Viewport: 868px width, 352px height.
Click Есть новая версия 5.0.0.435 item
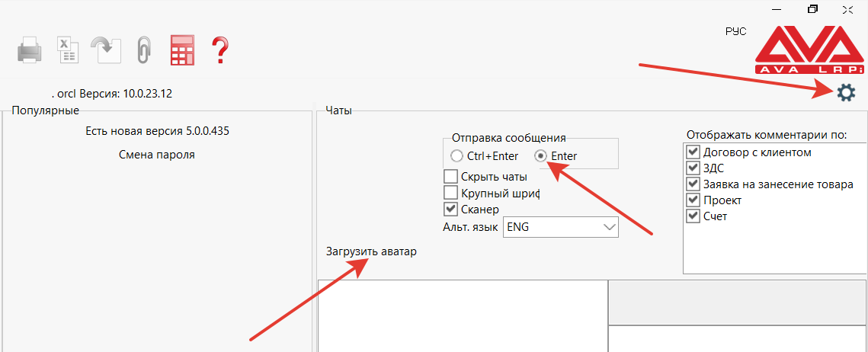[158, 130]
